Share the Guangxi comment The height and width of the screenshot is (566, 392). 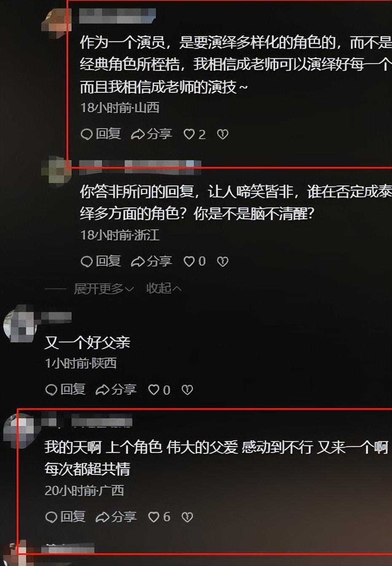click(x=116, y=517)
